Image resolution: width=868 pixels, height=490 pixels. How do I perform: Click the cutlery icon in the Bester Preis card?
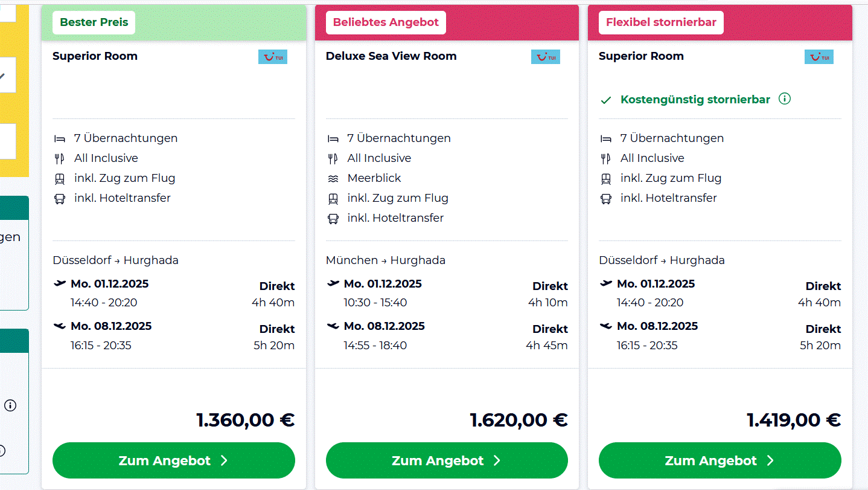pos(60,158)
